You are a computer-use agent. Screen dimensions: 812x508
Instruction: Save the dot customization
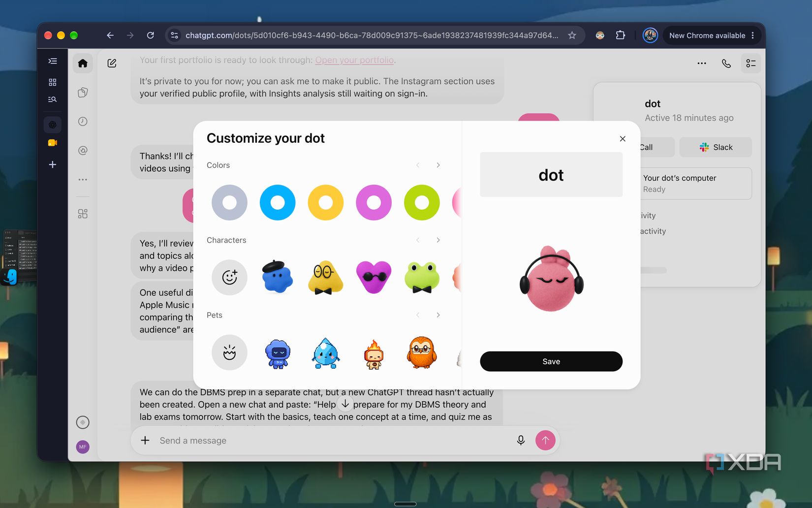[551, 361]
